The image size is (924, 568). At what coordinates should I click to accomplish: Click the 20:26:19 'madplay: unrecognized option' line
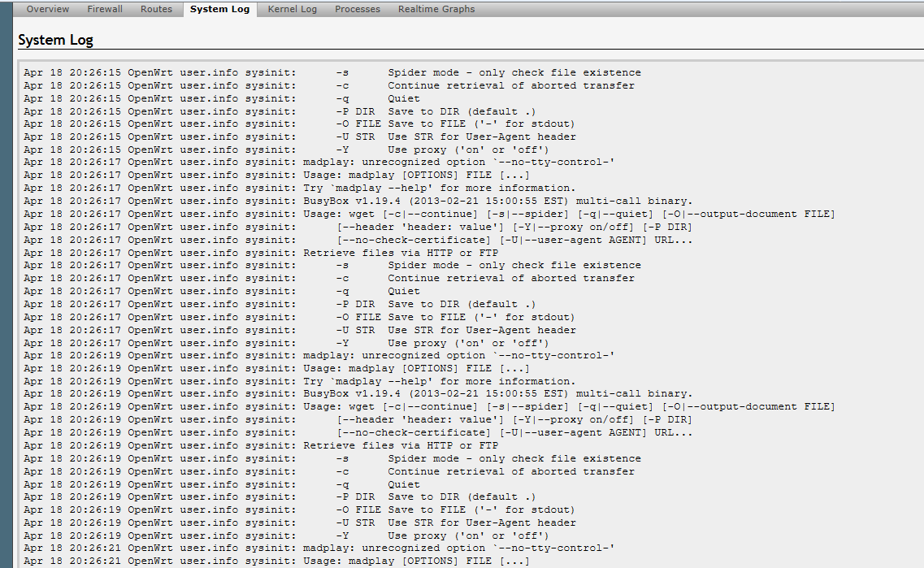319,355
